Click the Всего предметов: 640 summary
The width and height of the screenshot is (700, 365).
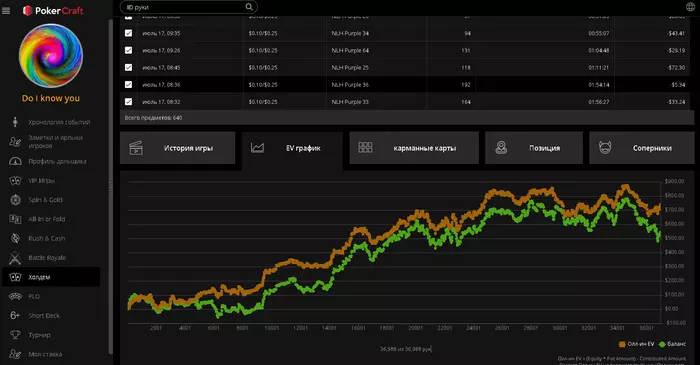point(153,118)
